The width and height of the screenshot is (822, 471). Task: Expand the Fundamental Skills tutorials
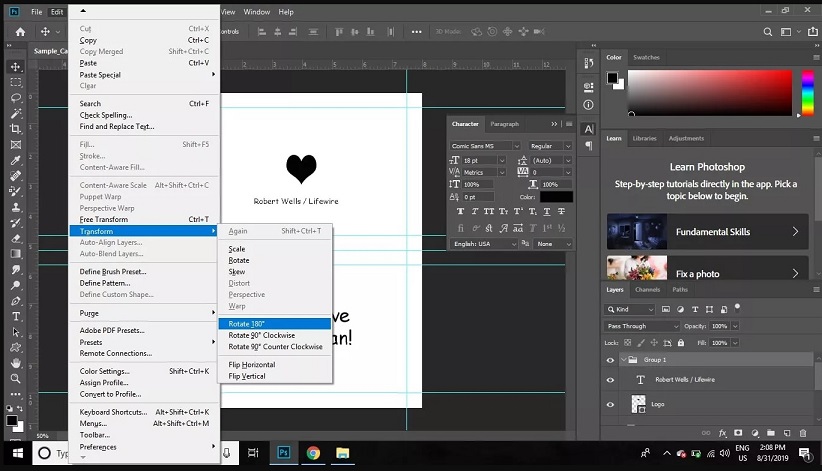[708, 231]
